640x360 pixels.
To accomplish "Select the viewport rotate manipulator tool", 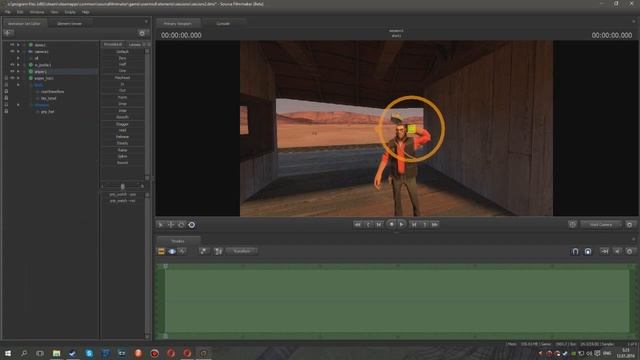I will click(181, 225).
